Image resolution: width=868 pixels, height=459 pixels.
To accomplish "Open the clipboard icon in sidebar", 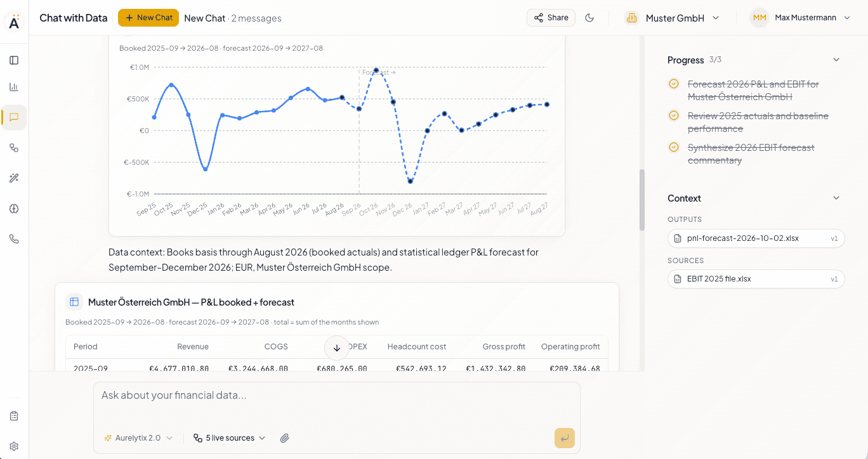I will point(14,416).
